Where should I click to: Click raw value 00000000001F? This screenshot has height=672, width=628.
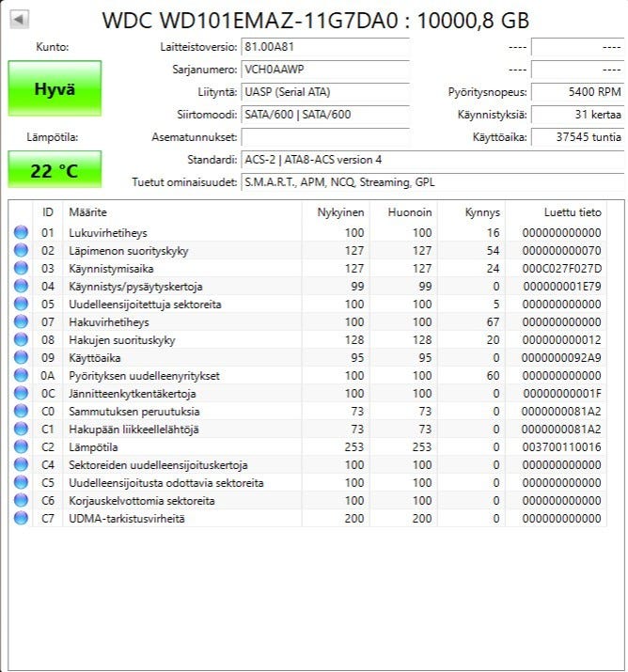[562, 394]
